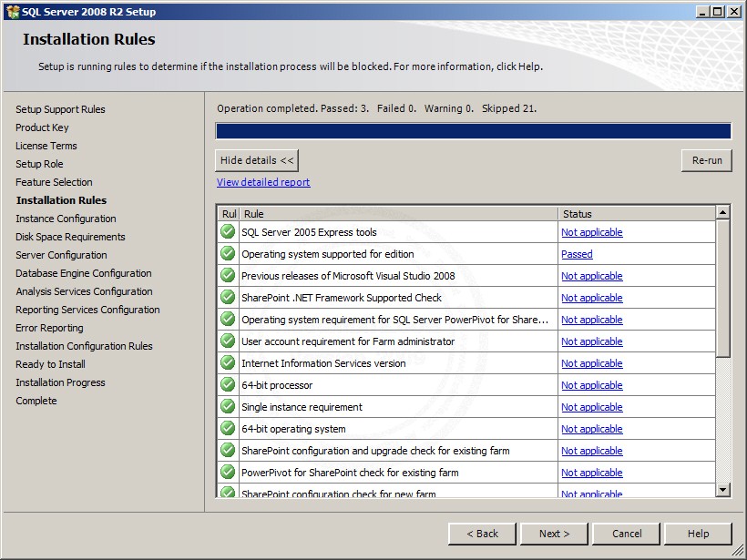Collapse rule list with Hide details button
This screenshot has height=560, width=747.
(257, 160)
